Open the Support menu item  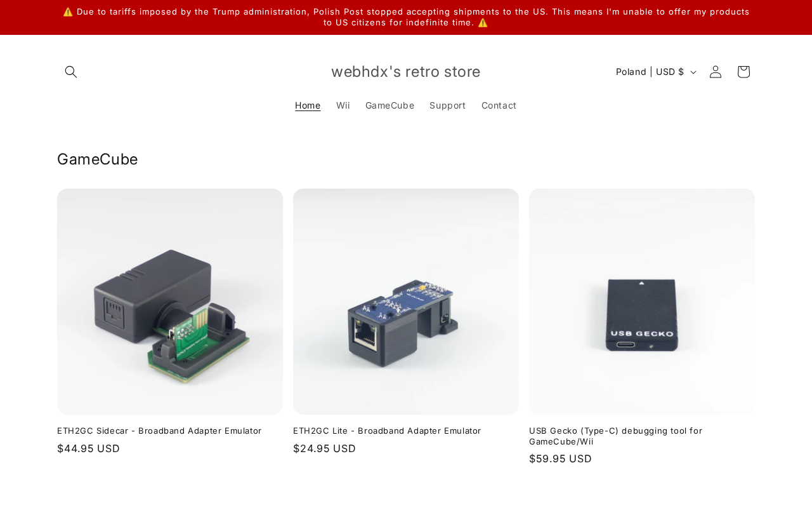click(447, 105)
